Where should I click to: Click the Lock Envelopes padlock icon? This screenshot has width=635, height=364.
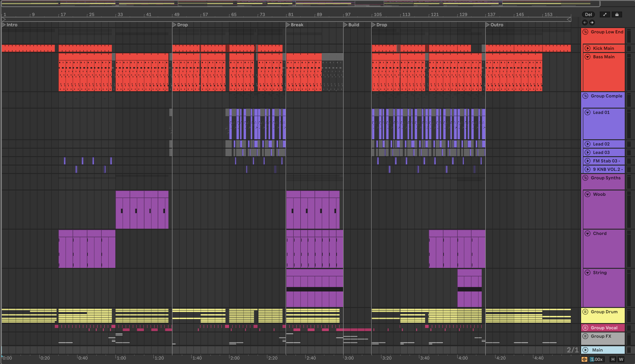[617, 14]
